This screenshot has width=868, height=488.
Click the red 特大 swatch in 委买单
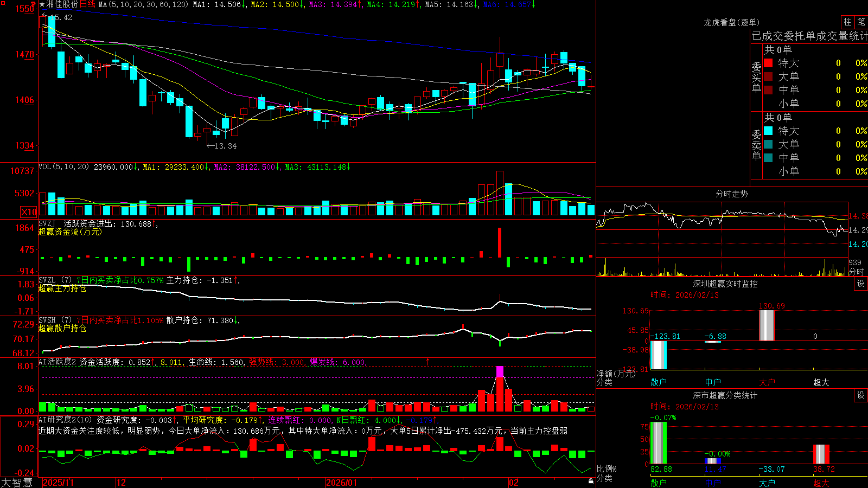click(768, 63)
